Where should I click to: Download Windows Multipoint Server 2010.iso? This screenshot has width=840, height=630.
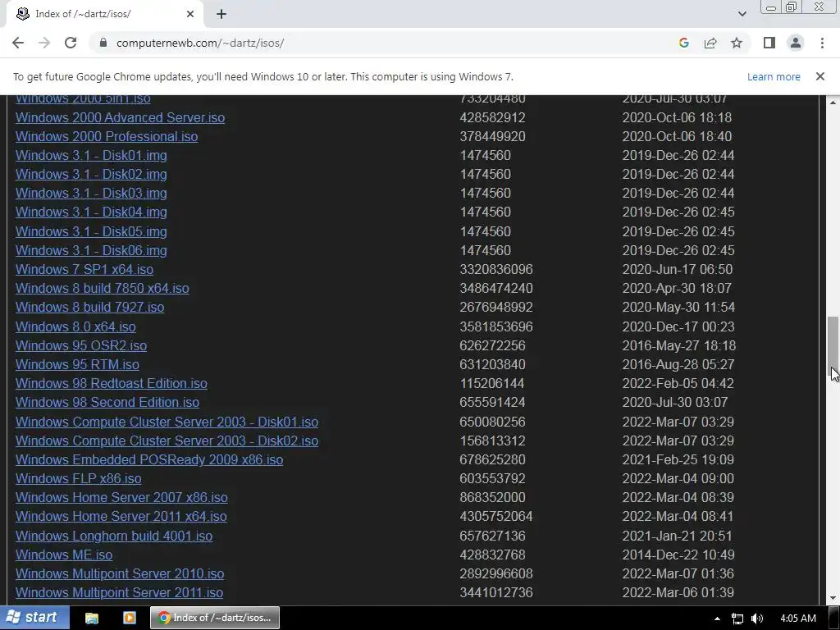[120, 573]
